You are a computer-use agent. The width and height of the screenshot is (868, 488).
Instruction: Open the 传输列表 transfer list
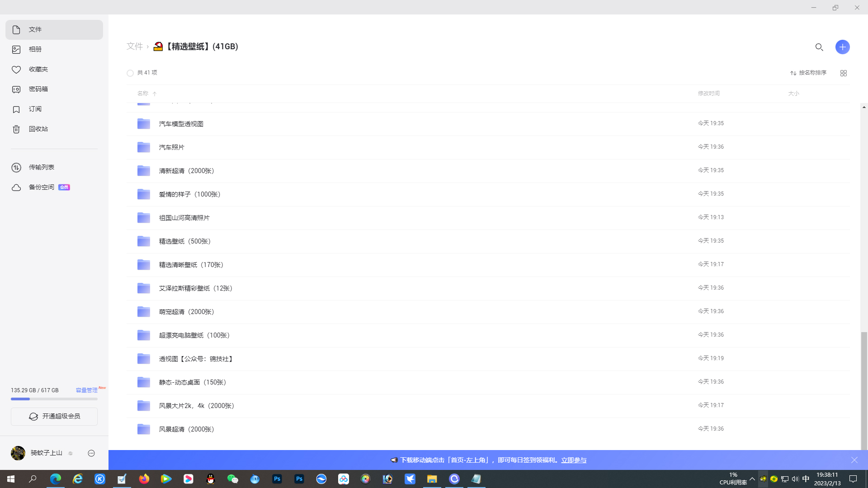coord(54,168)
